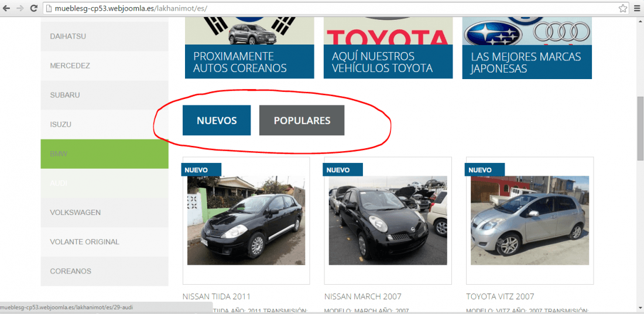Click the Toyota Vitz car photo
The height and width of the screenshot is (314, 644).
click(x=530, y=221)
